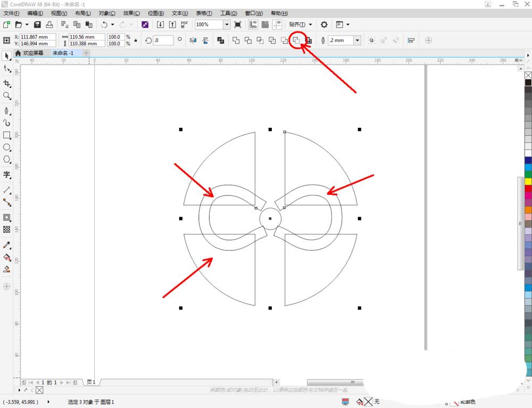Open the 文件(F) menu
532x408 pixels.
pos(11,13)
